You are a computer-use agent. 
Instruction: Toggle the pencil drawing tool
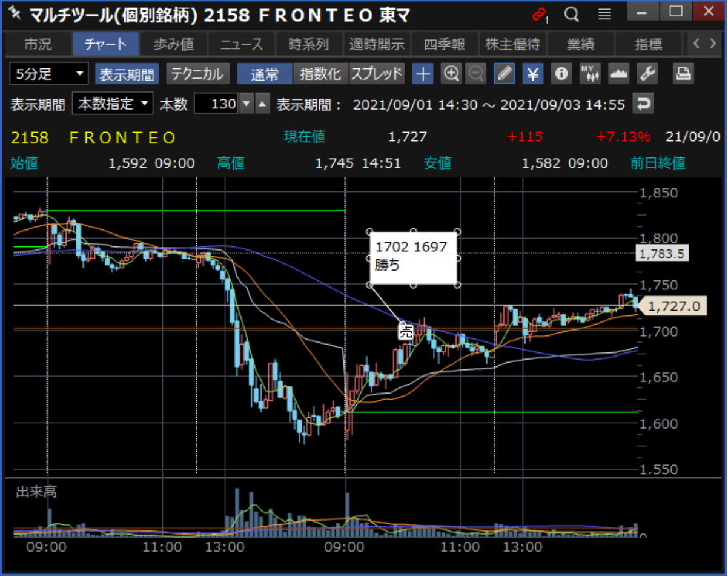tap(504, 74)
